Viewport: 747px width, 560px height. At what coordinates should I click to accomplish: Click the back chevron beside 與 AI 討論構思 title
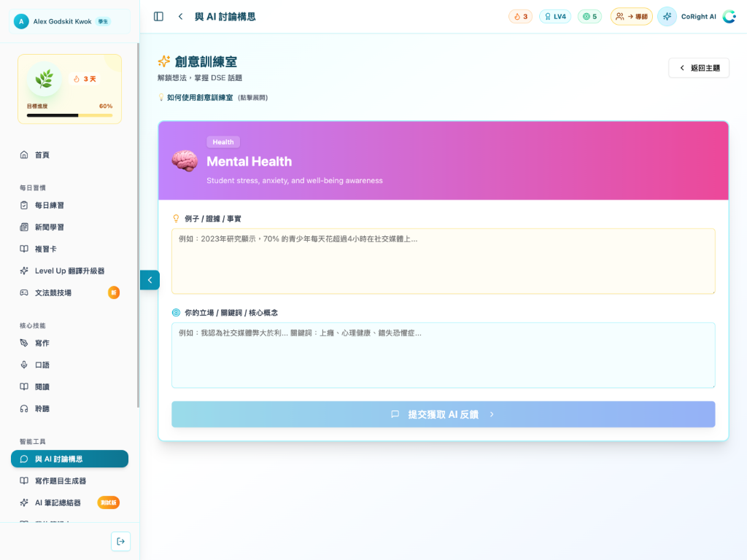(181, 17)
